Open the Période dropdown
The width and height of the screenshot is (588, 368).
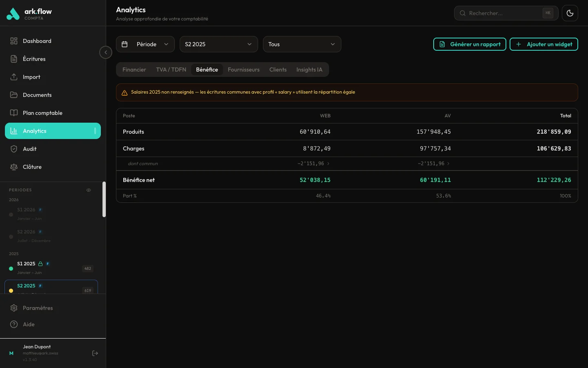point(145,44)
